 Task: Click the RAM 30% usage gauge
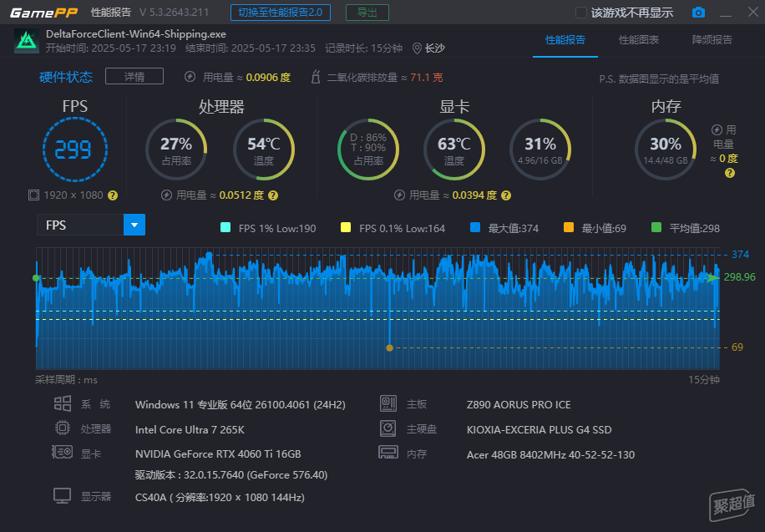666,149
